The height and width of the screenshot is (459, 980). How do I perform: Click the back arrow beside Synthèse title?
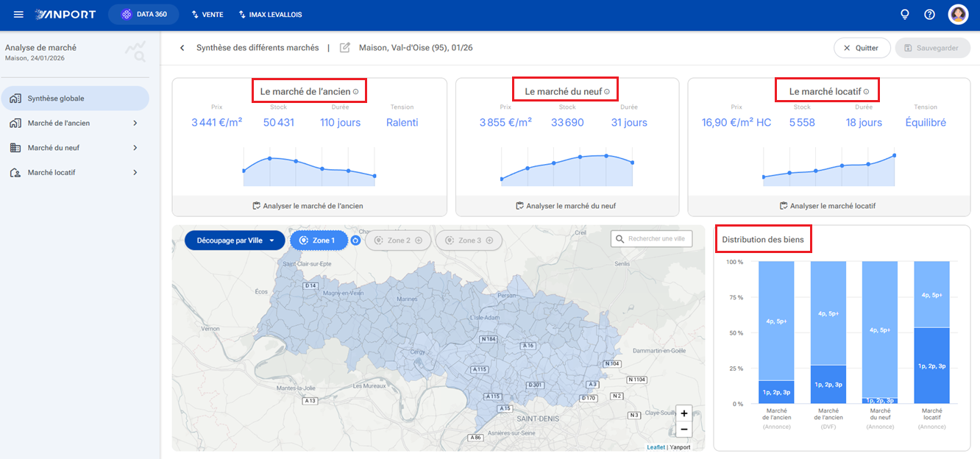pyautogui.click(x=182, y=48)
